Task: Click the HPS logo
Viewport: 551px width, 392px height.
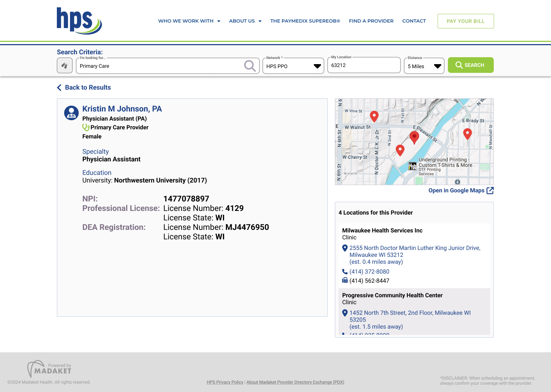Action: point(79,21)
